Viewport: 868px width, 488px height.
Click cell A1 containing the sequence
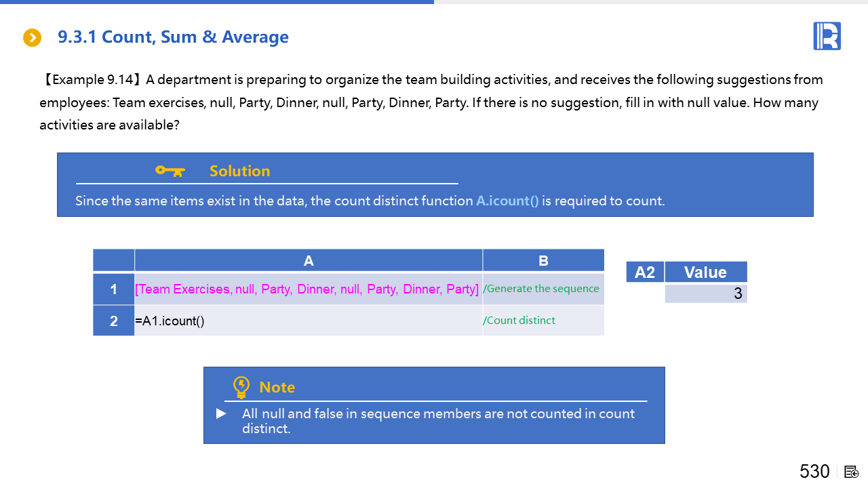pyautogui.click(x=307, y=289)
